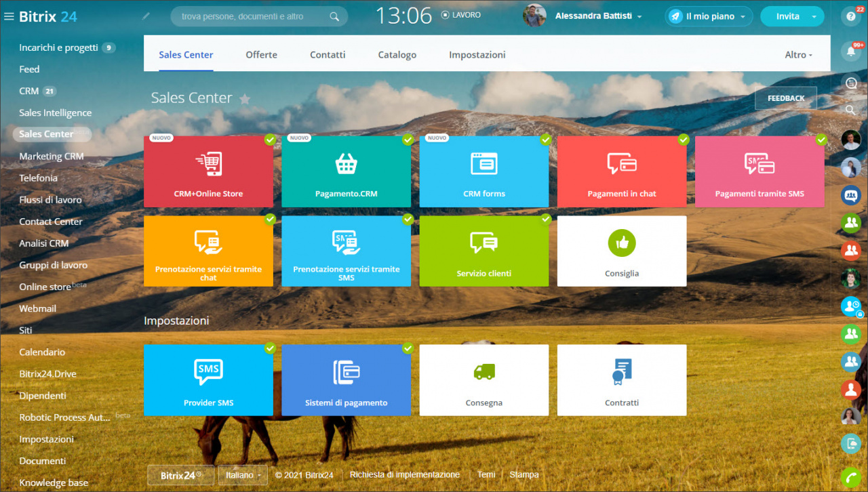This screenshot has height=492, width=868.
Task: Click the pencil edit icon near logo
Action: point(146,16)
